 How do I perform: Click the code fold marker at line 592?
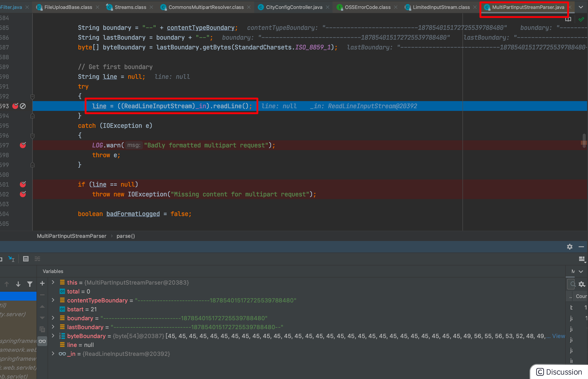click(x=32, y=96)
